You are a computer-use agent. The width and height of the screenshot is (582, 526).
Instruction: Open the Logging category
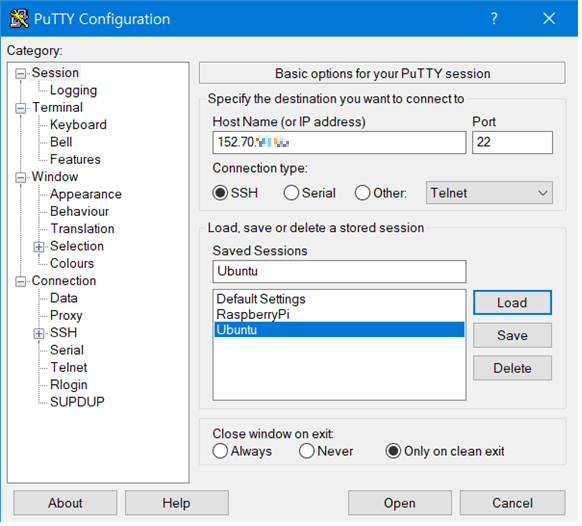click(x=74, y=91)
